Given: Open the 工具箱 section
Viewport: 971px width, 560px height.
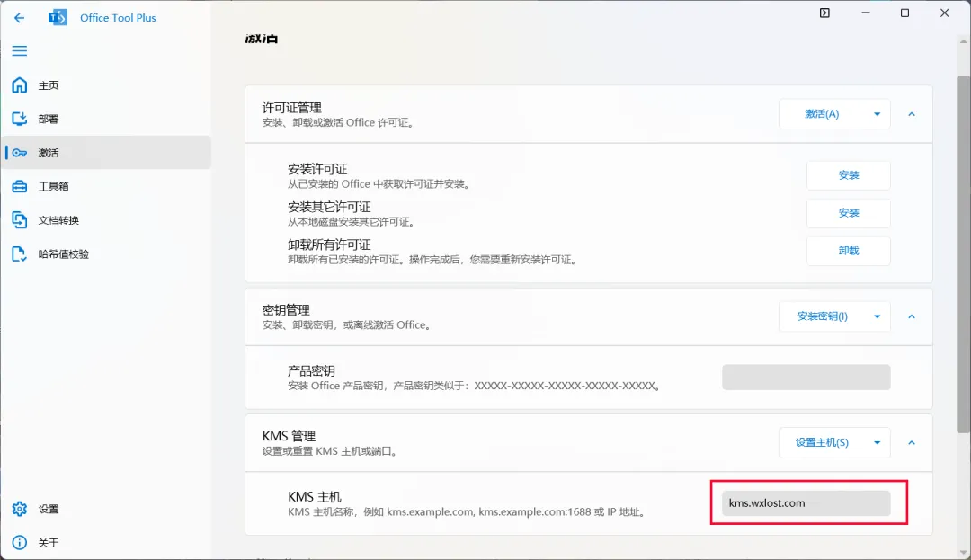Looking at the screenshot, I should click(106, 186).
